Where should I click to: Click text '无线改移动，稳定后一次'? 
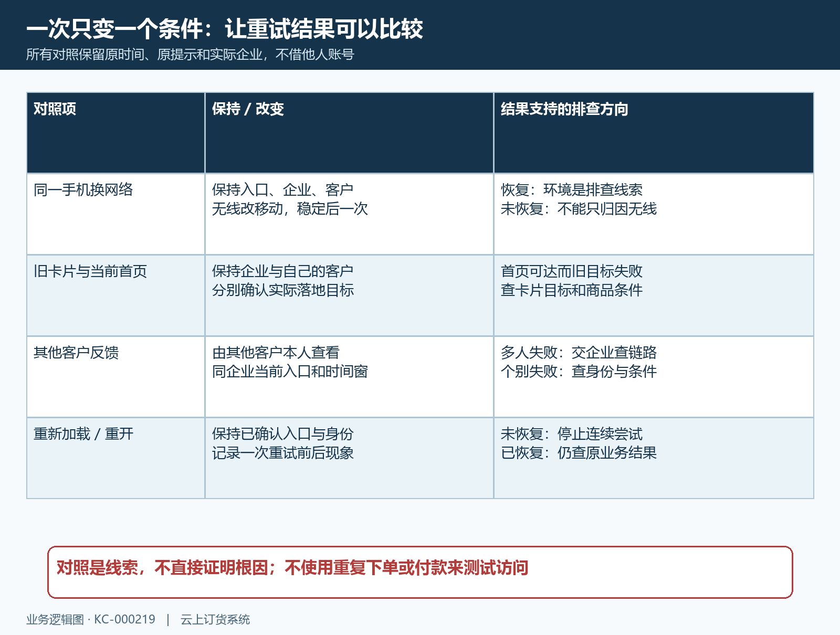click(x=290, y=209)
